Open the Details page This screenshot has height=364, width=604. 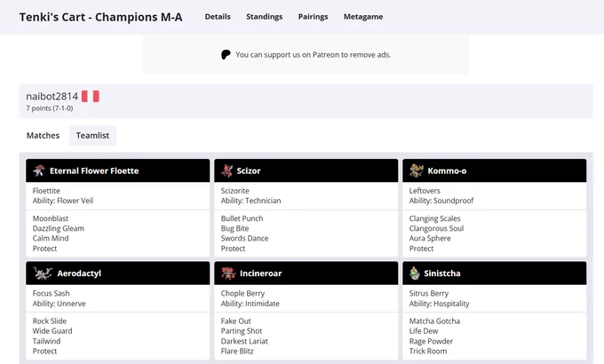pos(218,17)
